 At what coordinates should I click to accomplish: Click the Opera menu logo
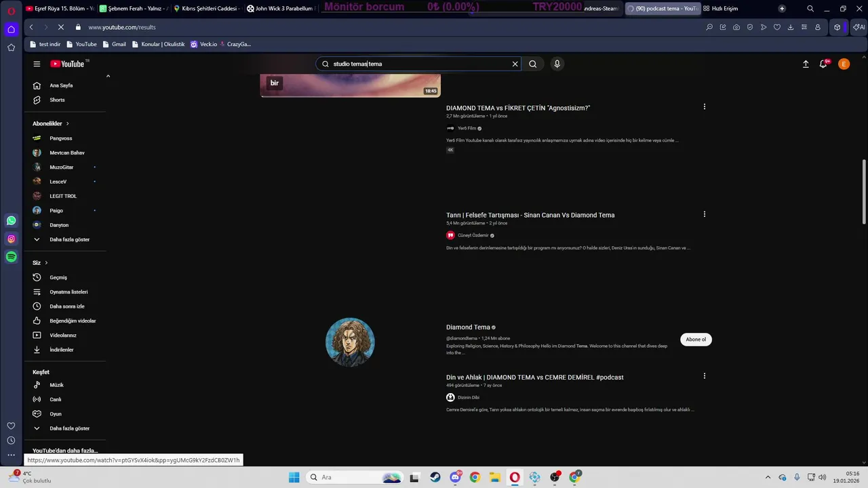(11, 10)
